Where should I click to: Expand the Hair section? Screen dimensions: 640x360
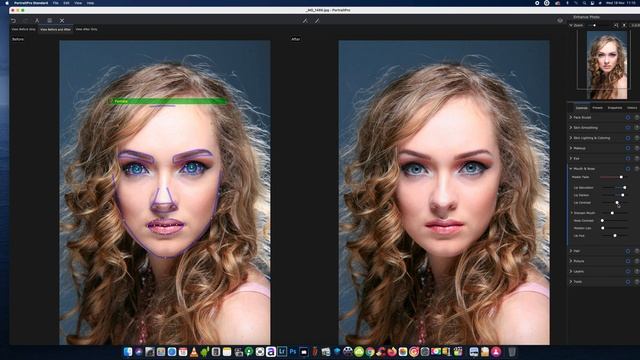571,251
